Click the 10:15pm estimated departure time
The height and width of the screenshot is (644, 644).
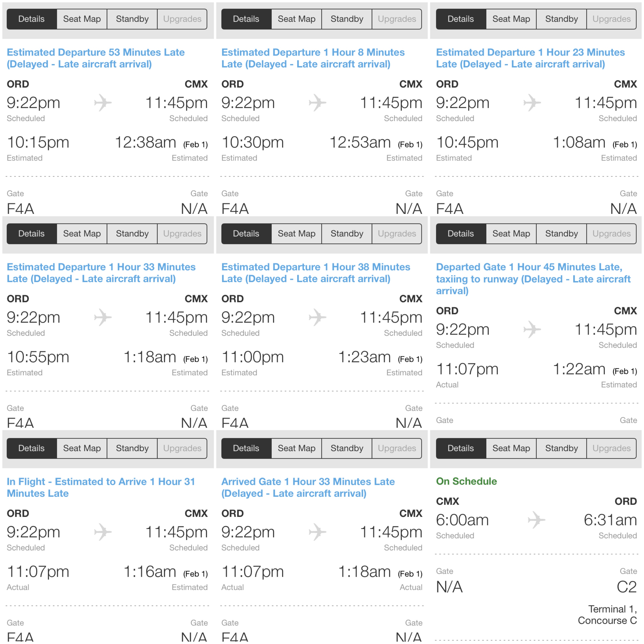(38, 142)
